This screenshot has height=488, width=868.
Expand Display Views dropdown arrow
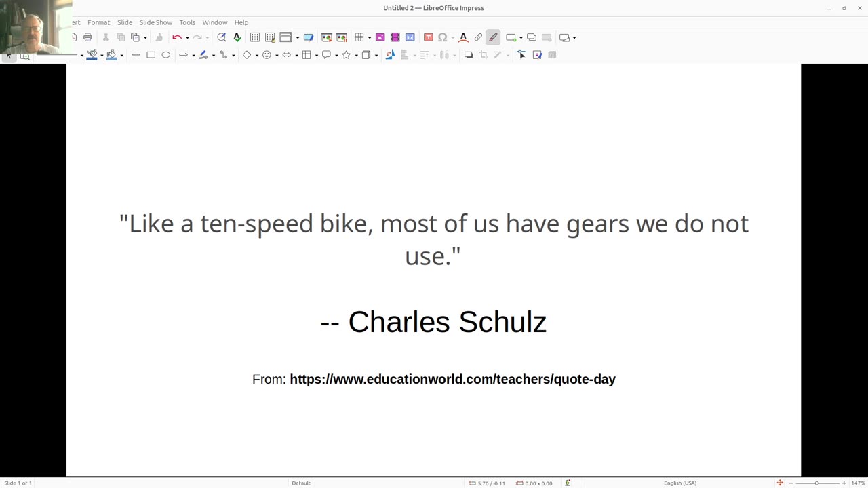click(297, 38)
